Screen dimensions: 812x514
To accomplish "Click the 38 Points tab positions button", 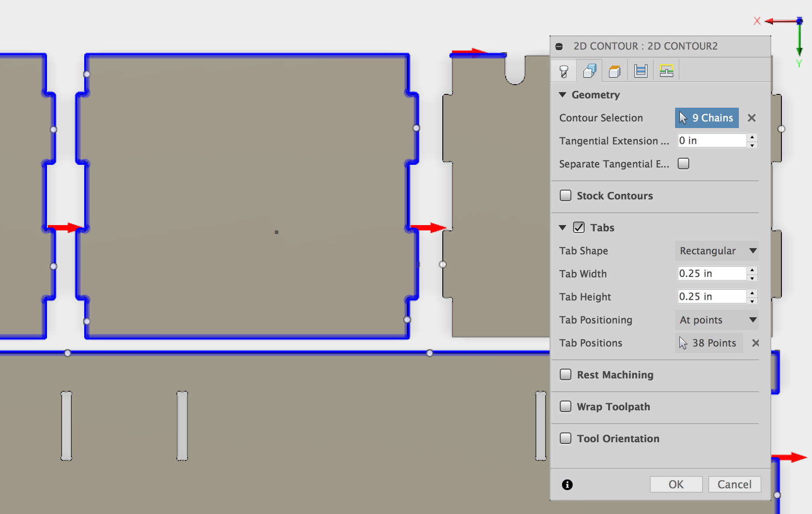I will (x=709, y=343).
